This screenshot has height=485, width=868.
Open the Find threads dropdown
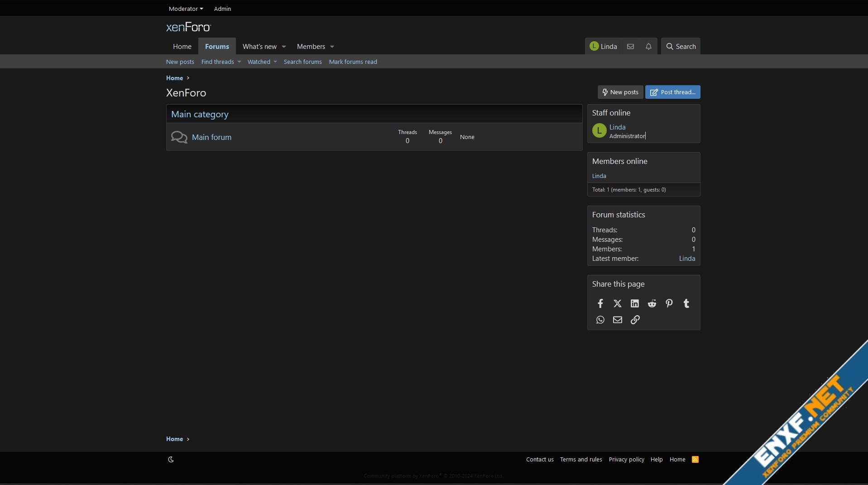click(x=221, y=62)
